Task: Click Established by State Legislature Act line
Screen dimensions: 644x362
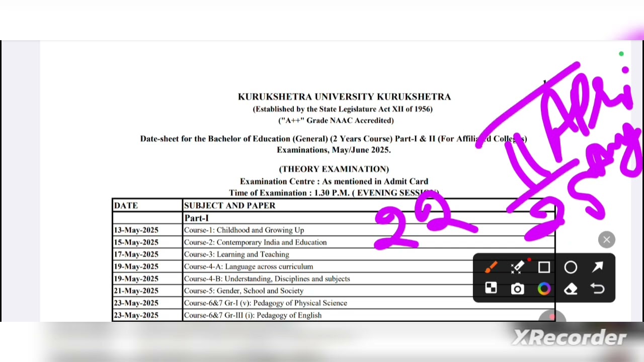Action: [x=343, y=109]
